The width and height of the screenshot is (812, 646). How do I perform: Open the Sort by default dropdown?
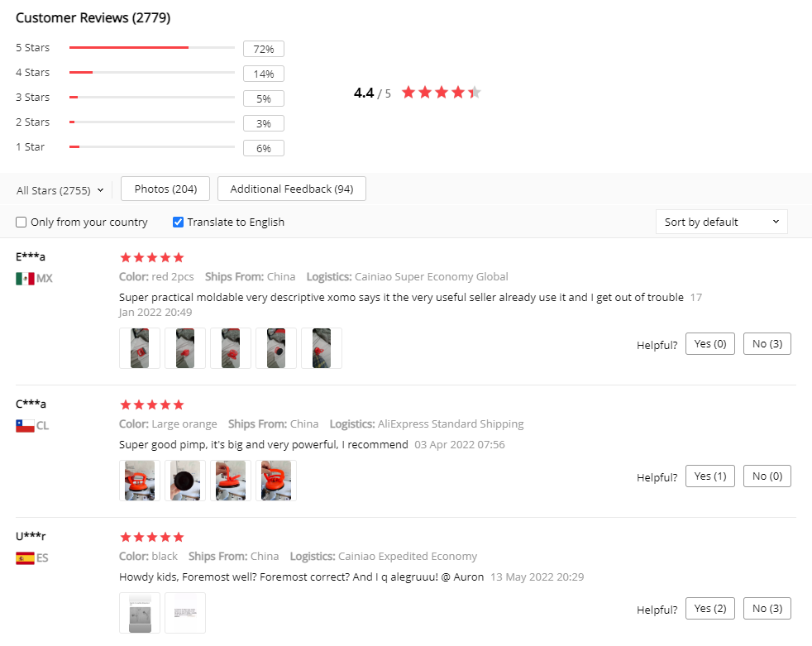(x=721, y=222)
